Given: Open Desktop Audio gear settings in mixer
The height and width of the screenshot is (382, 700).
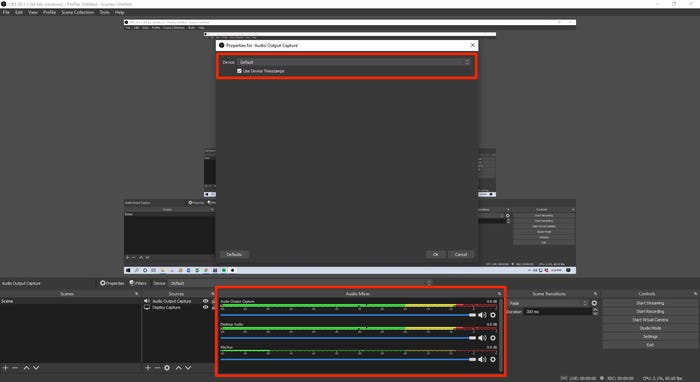Looking at the screenshot, I should tap(493, 338).
